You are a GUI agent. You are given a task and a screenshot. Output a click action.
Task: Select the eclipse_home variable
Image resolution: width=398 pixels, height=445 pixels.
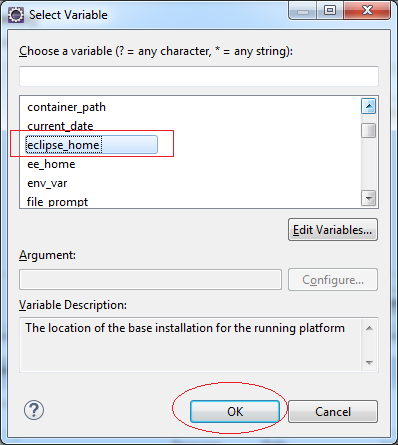pyautogui.click(x=92, y=145)
